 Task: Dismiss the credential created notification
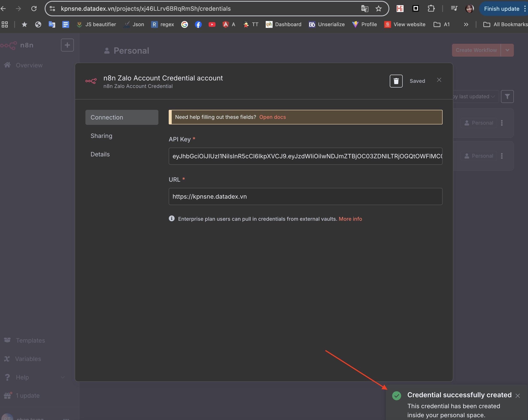pos(517,396)
